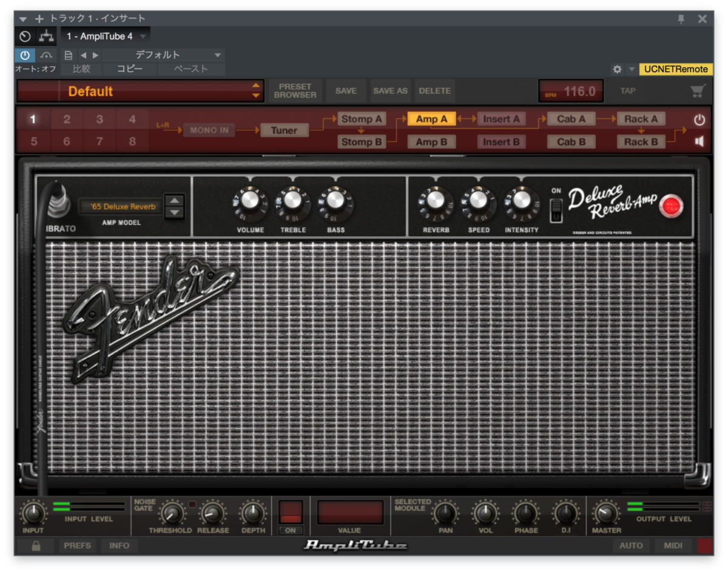Switch to Amp B module

click(431, 142)
